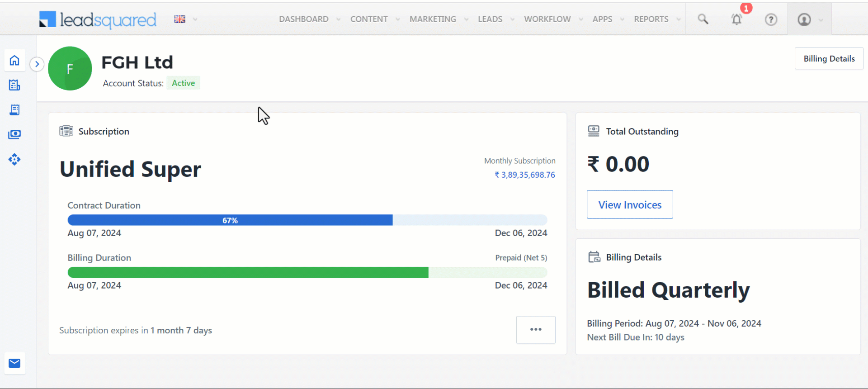The height and width of the screenshot is (389, 868).
Task: Click the Billed Quarterly heading
Action: pyautogui.click(x=668, y=291)
